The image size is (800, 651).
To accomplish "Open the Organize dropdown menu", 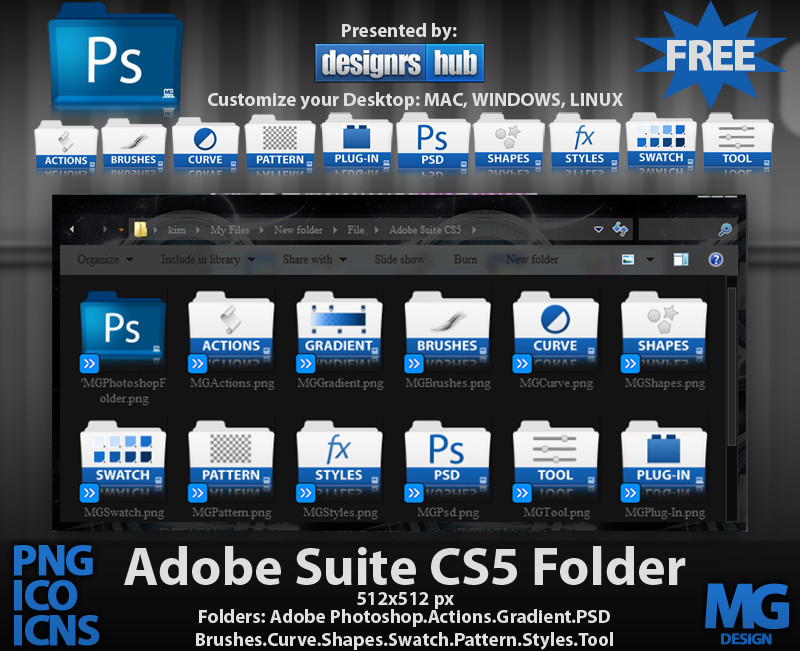I will [105, 260].
